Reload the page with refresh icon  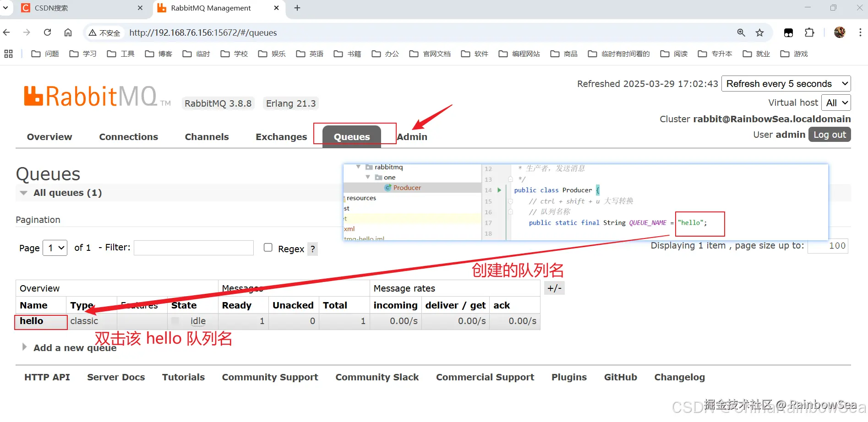tap(47, 32)
